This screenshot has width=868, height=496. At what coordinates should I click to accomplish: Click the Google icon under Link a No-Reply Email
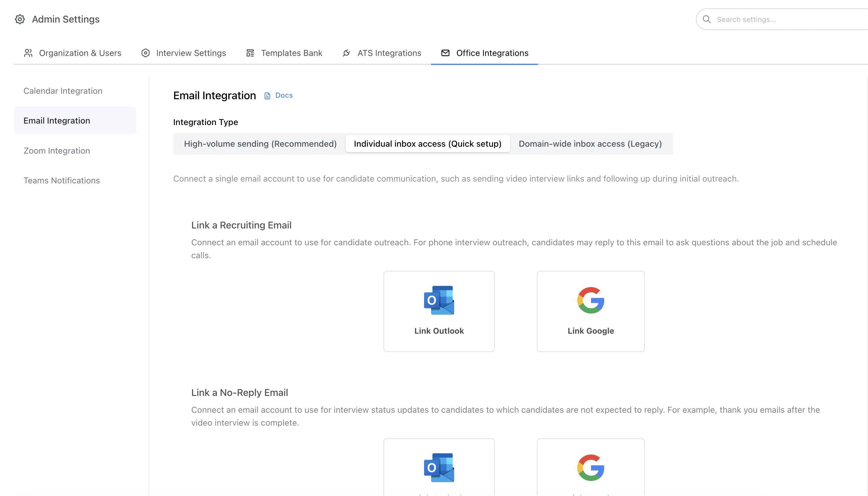590,468
